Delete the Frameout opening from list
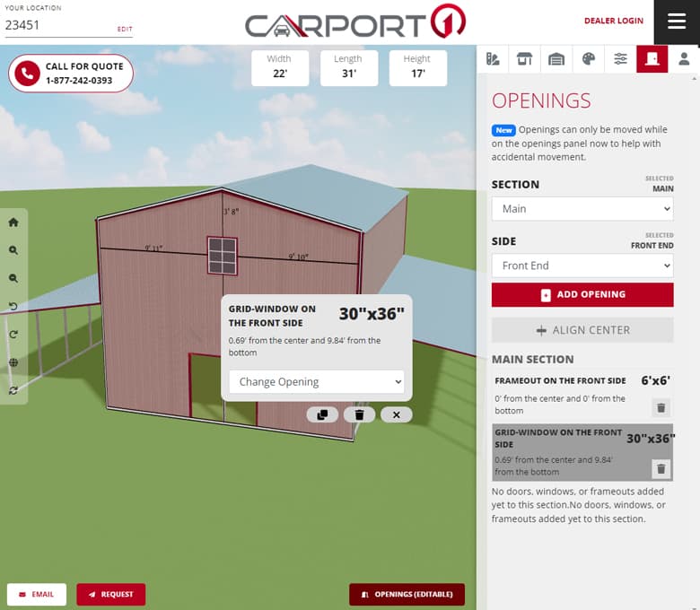700x610 pixels. (x=661, y=407)
